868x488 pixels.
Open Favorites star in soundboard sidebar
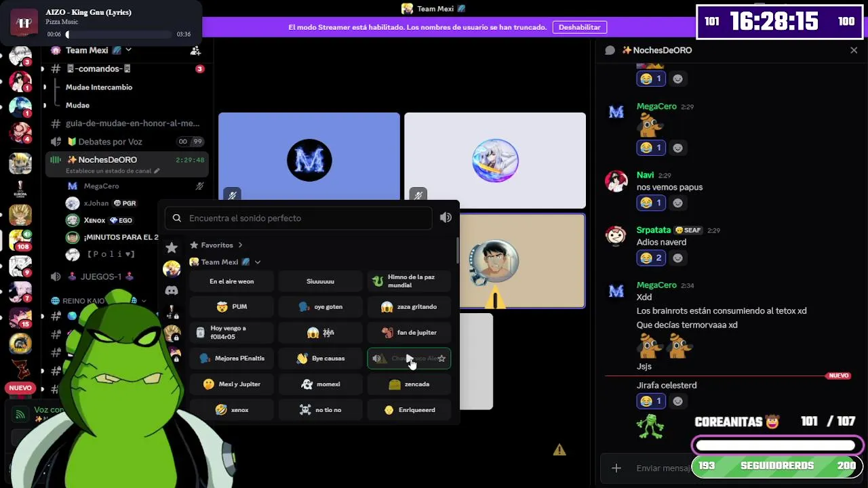(172, 248)
